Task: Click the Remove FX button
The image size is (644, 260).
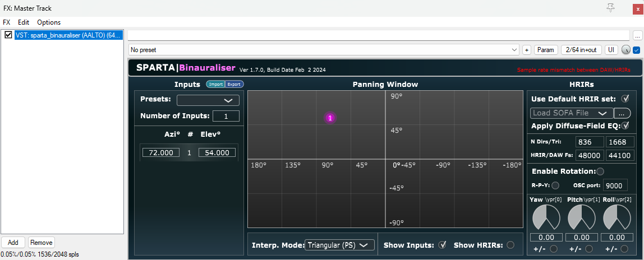Action: 42,243
